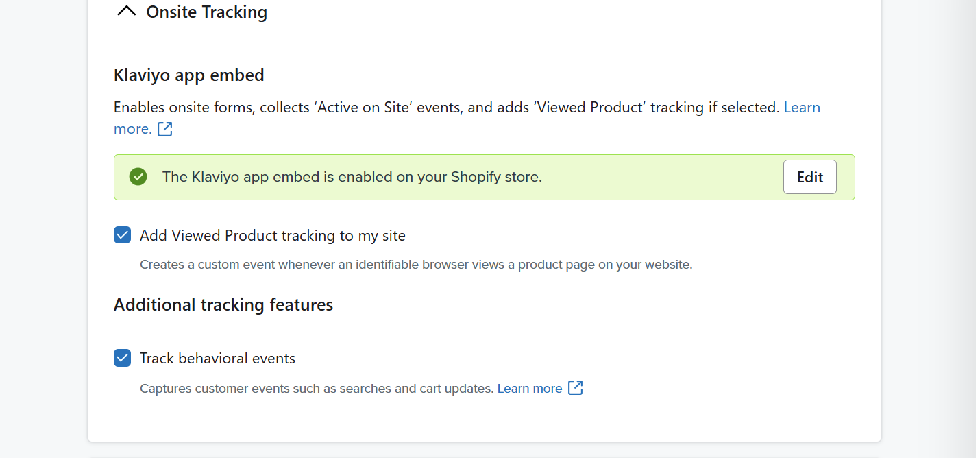The width and height of the screenshot is (980, 458).
Task: Click external-link icon next to behavioral events Learn more
Action: (x=576, y=388)
